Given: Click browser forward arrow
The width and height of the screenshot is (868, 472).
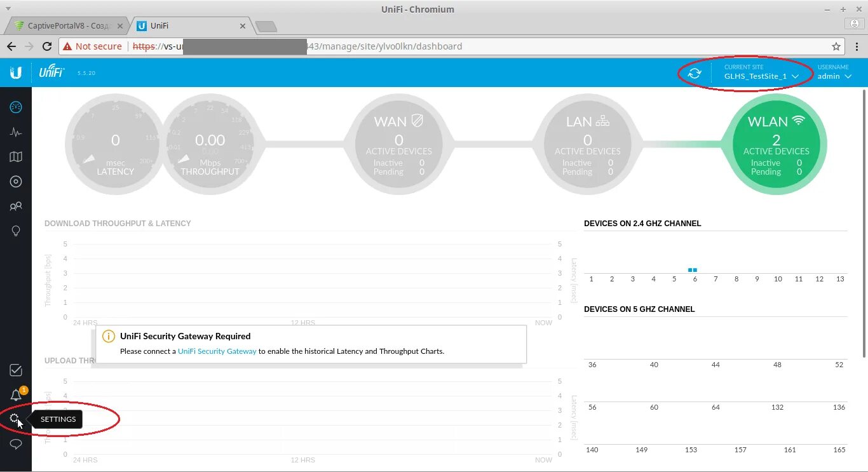Looking at the screenshot, I should 29,46.
